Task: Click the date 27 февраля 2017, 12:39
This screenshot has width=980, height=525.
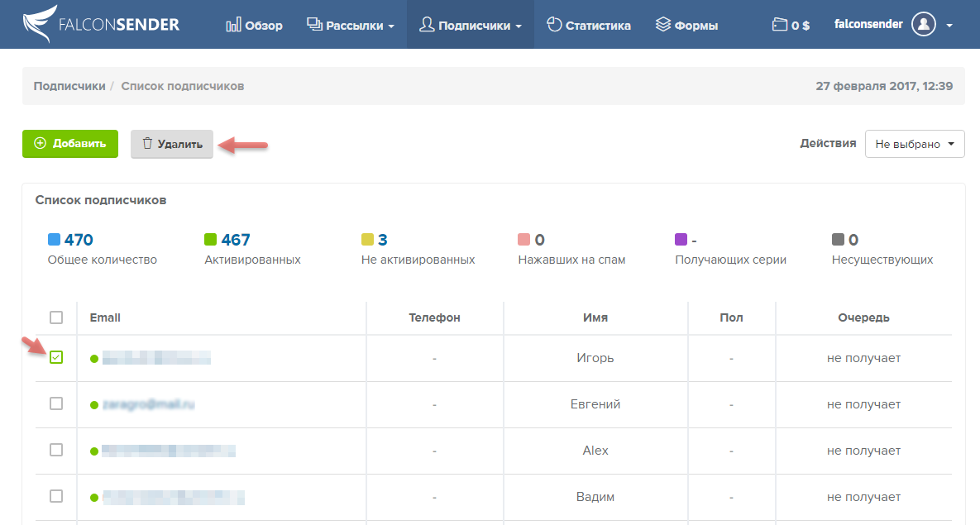Action: point(884,86)
